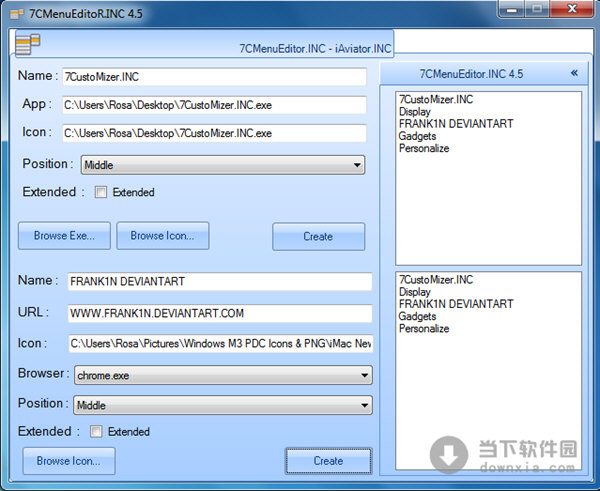Minimize the 7CMenuEditoR.INC window

click(511, 9)
